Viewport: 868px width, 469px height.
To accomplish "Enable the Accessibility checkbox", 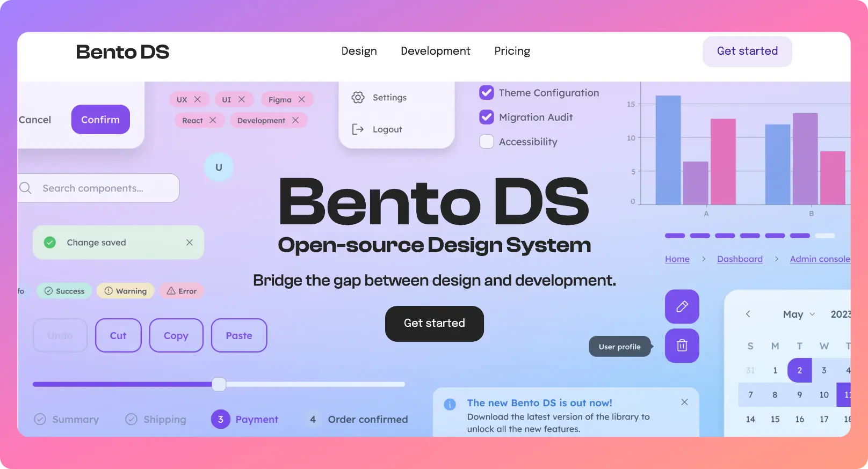I will 487,142.
